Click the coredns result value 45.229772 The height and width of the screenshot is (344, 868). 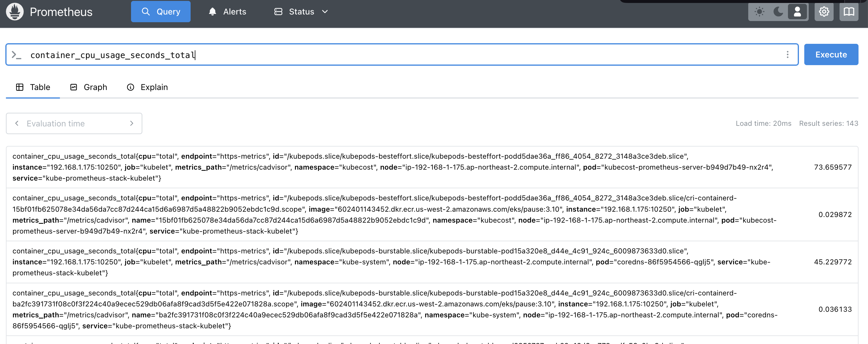[x=832, y=262]
